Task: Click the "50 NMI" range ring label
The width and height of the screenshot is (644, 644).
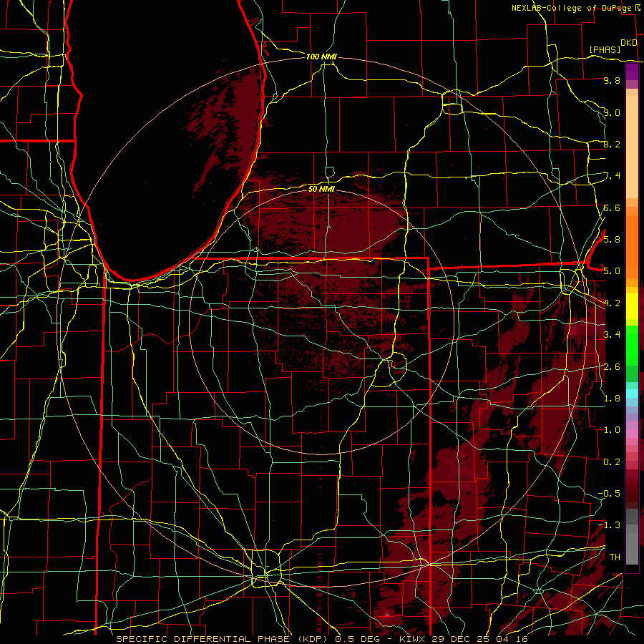Action: (321, 189)
